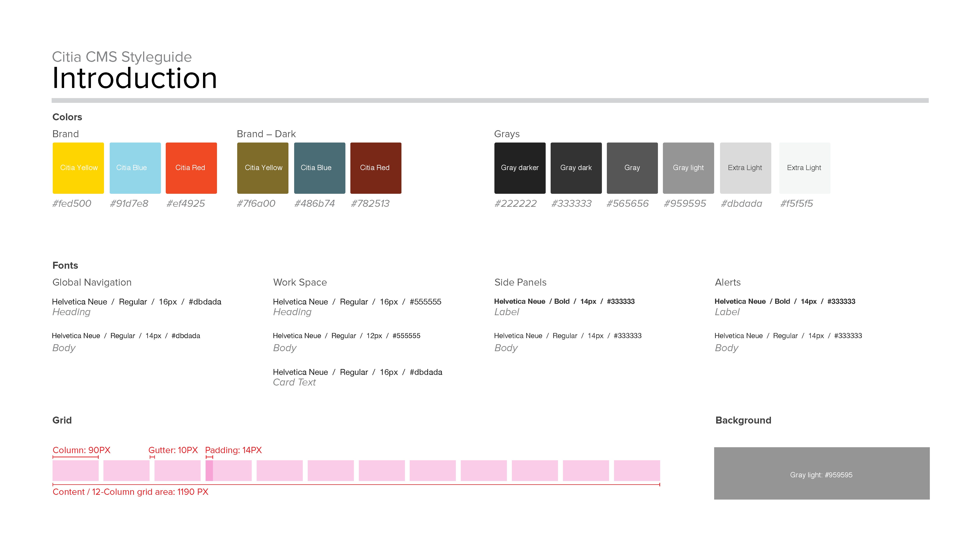Click the hex code #7f6a00
Viewport: 980px width, 551px height.
coord(256,204)
